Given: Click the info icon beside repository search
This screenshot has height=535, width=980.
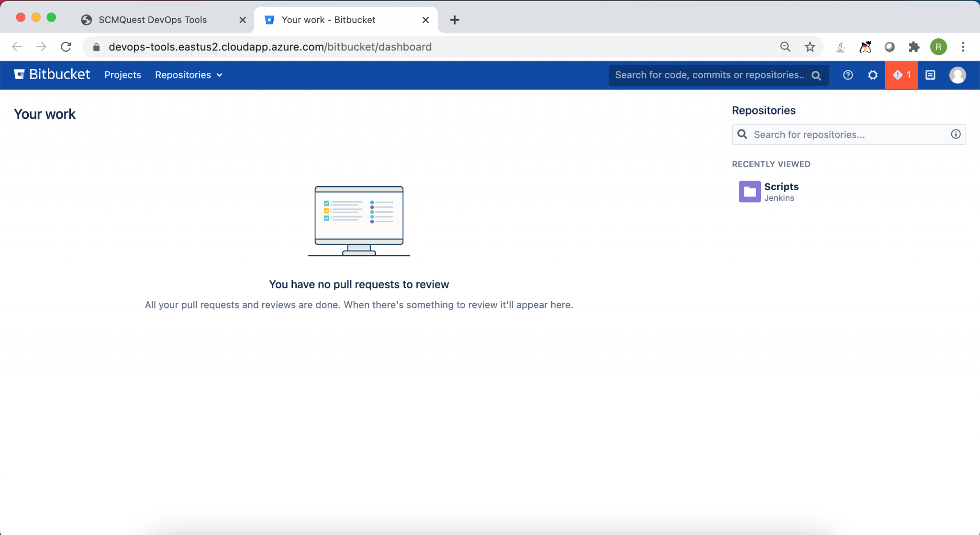Looking at the screenshot, I should coord(956,135).
